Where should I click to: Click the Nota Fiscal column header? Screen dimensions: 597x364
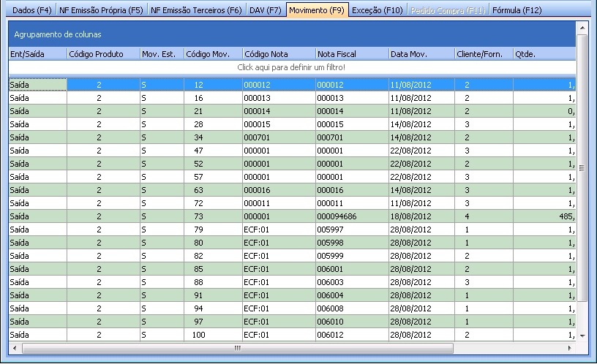pyautogui.click(x=351, y=54)
